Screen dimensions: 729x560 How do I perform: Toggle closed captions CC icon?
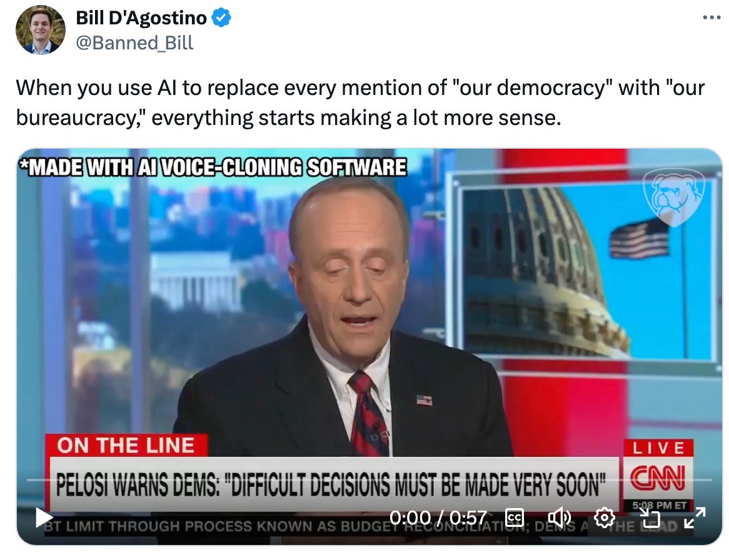click(x=515, y=517)
